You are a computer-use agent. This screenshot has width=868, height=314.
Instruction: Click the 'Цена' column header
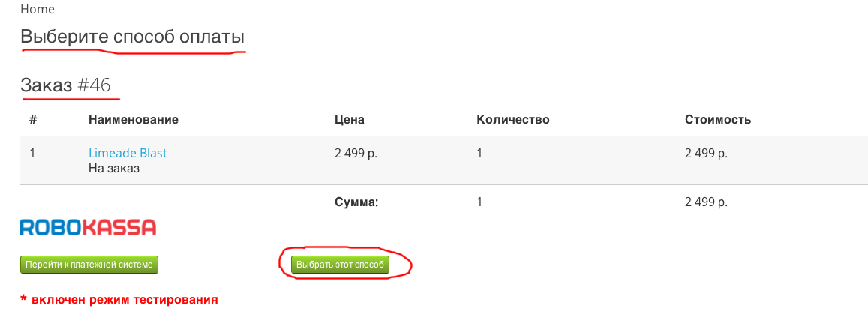click(x=349, y=119)
